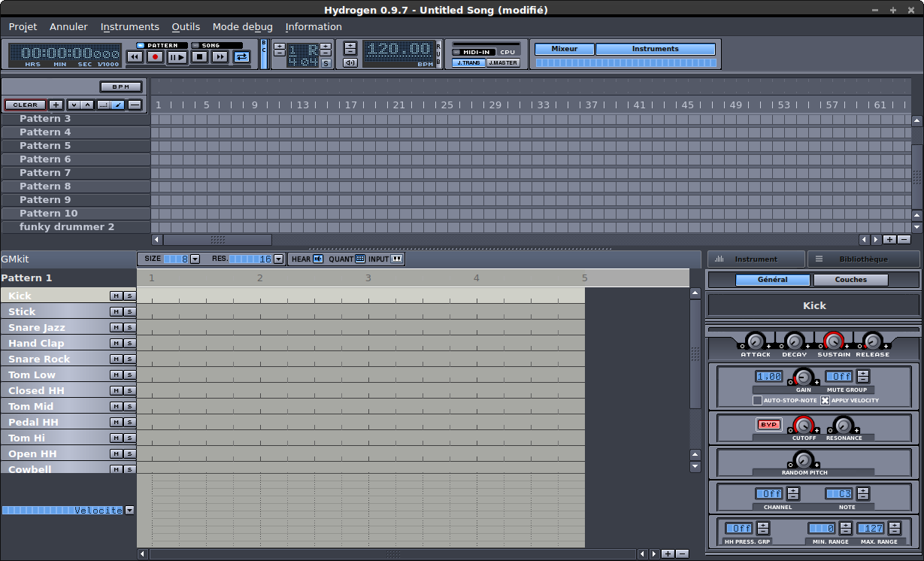Toggle the metronome speaker icon
Viewport: 924px width, 561px height.
(x=350, y=62)
